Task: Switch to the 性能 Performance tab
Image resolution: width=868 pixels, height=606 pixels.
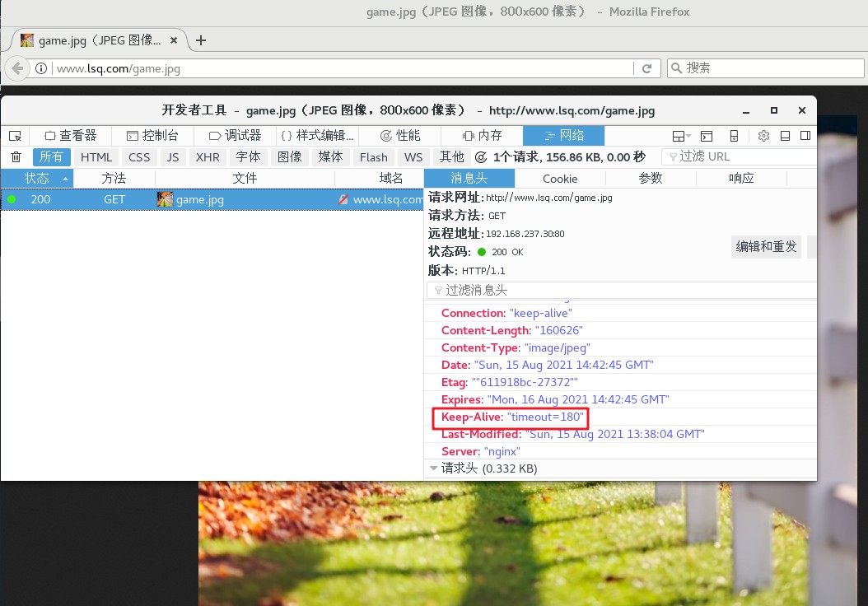Action: pos(399,136)
